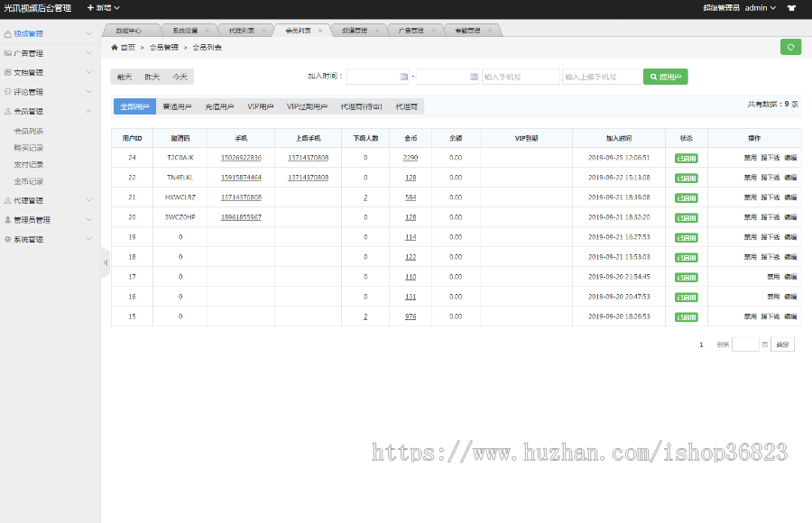Image resolution: width=812 pixels, height=523 pixels.
Task: Click the 代理管理 sidebar icon
Action: tap(8, 200)
